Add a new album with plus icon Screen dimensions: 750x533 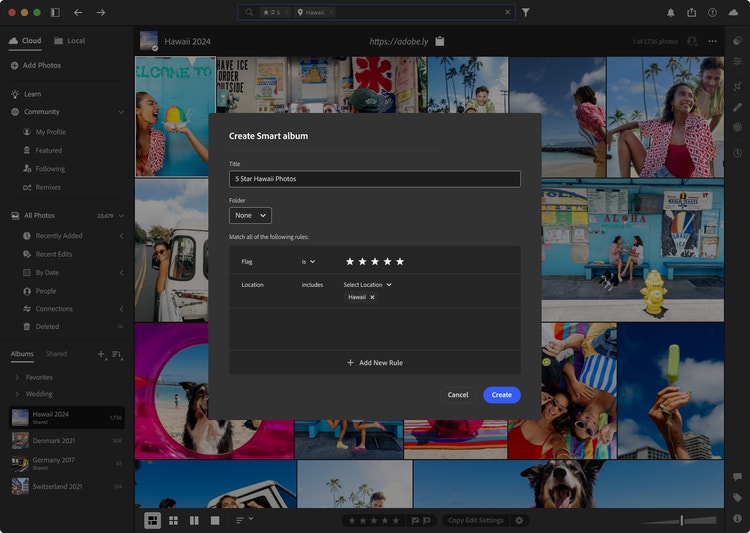pos(101,354)
